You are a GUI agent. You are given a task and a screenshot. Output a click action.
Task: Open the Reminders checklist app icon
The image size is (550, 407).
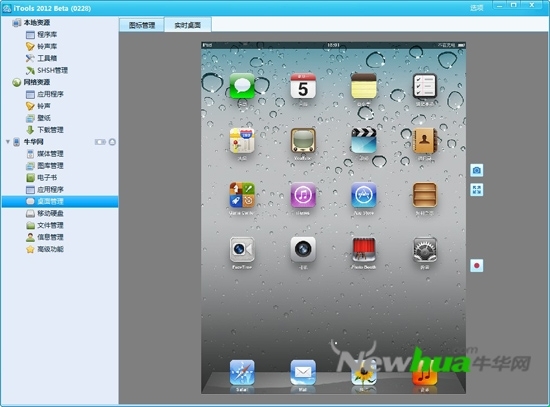(x=424, y=86)
